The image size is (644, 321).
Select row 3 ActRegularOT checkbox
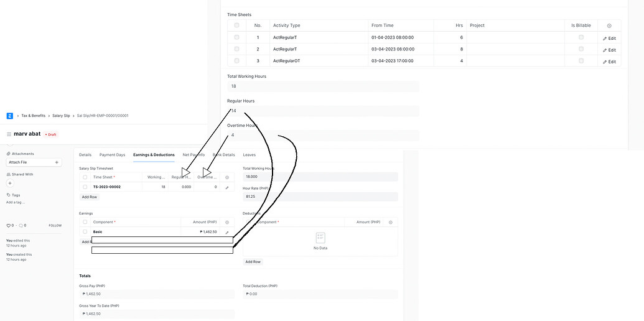[236, 60]
